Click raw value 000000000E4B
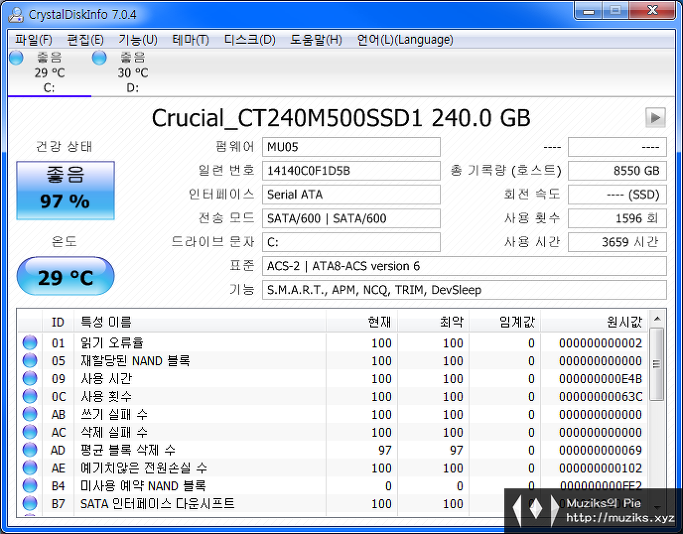The image size is (683, 534). 600,379
